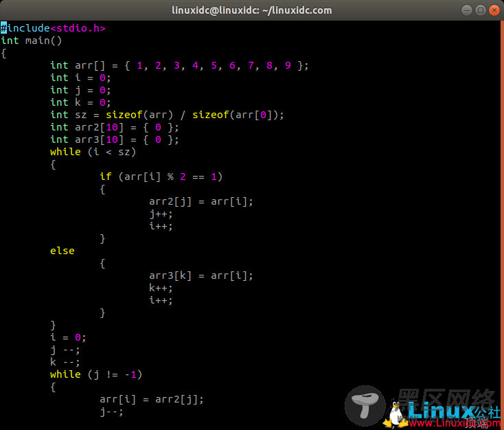Click the 'int arr2[10] = { 0 };' line
The height and width of the screenshot is (430, 504).
[115, 127]
